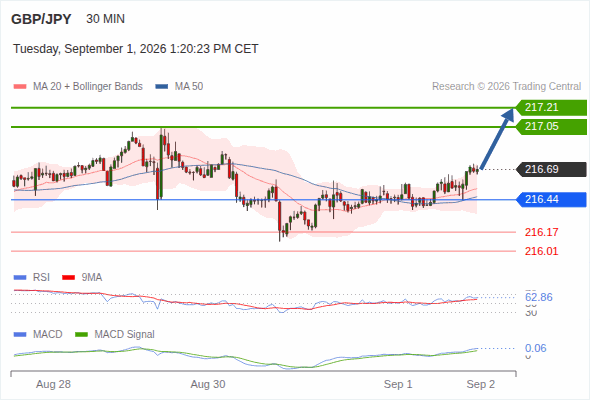Click the Aug 30 date axis marker
Viewport: 590px width, 400px height.
(208, 385)
